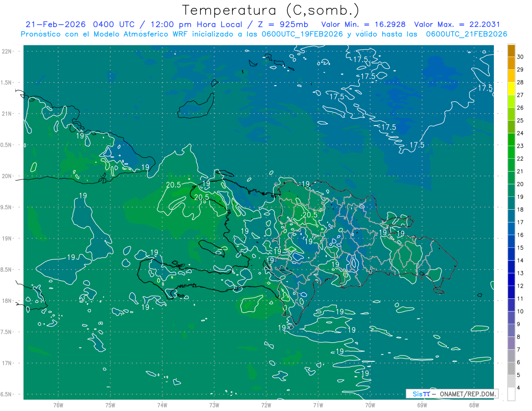The image size is (532, 411).
Task: Click the title "Temperatura (C,somb.)"
Action: pos(270,10)
